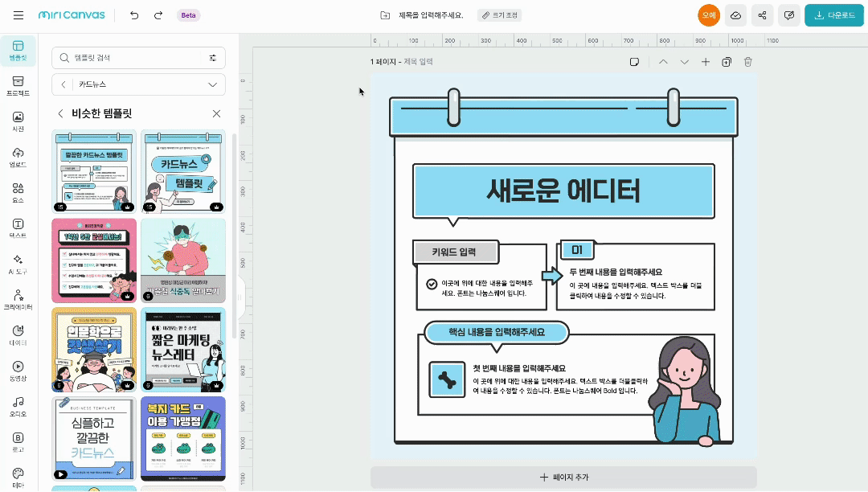Open the folder icon beside the title
The image size is (868, 492).
coord(385,15)
